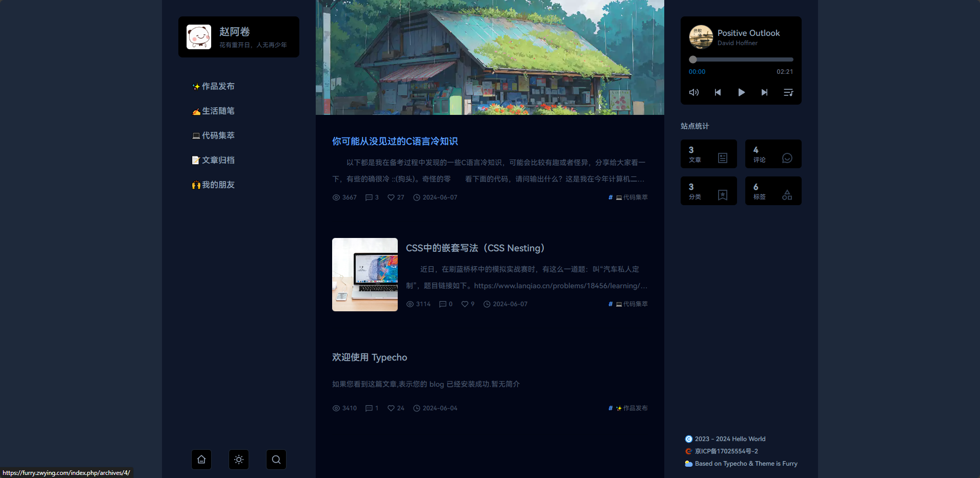
Task: Click the 02:21 track duration
Action: click(x=785, y=72)
